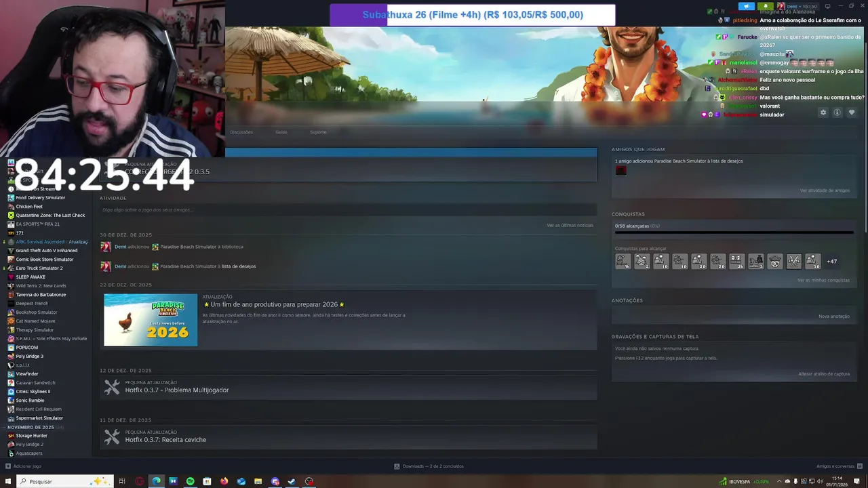Click achievements progress bar
This screenshot has height=488, width=868.
[734, 232]
